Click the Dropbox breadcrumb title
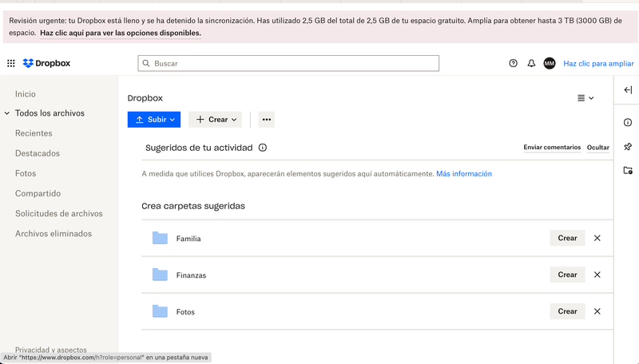The width and height of the screenshot is (639, 364). [x=145, y=98]
